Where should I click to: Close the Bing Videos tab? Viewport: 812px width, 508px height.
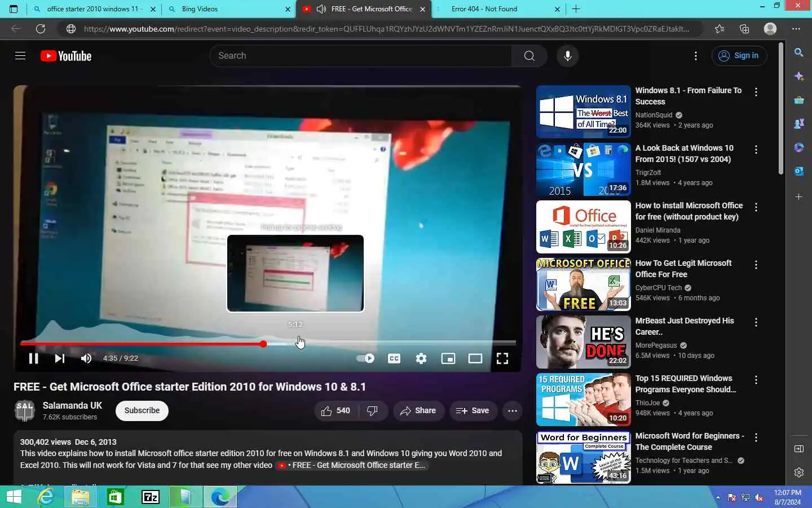288,9
